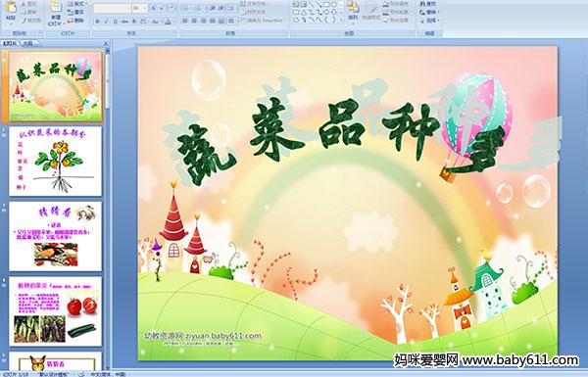This screenshot has height=377, width=588.
Task: Click the Delete slide icon
Action: tap(71, 21)
